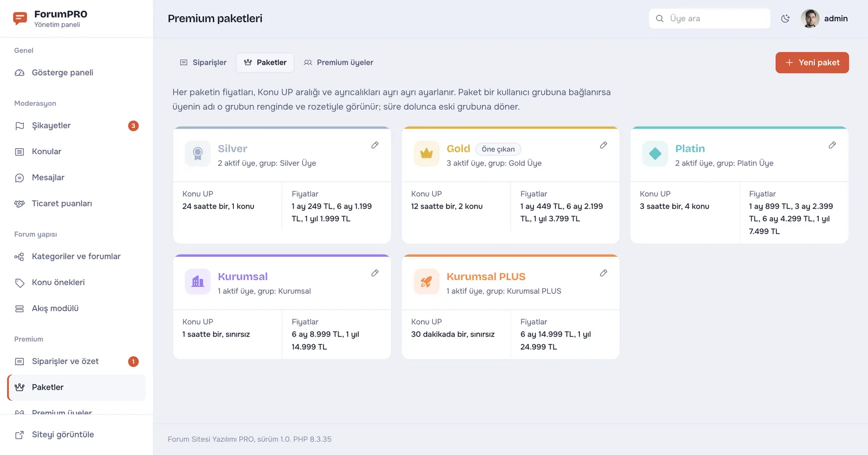Click the Kurumsal PLUS rocket icon
Image resolution: width=868 pixels, height=455 pixels.
click(x=426, y=282)
